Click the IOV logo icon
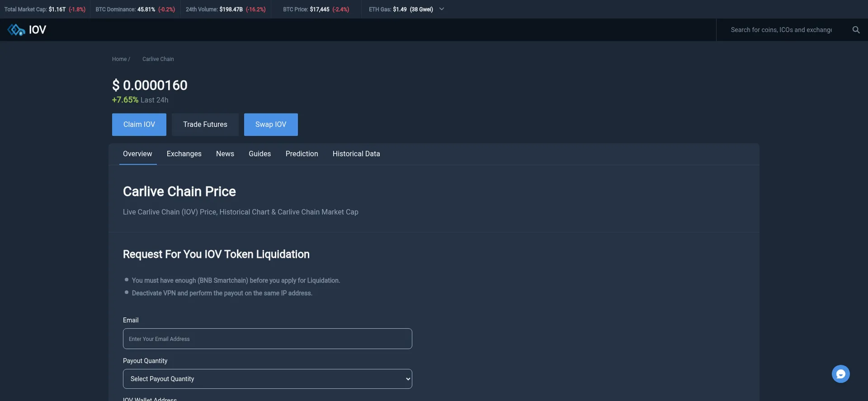 [x=16, y=30]
